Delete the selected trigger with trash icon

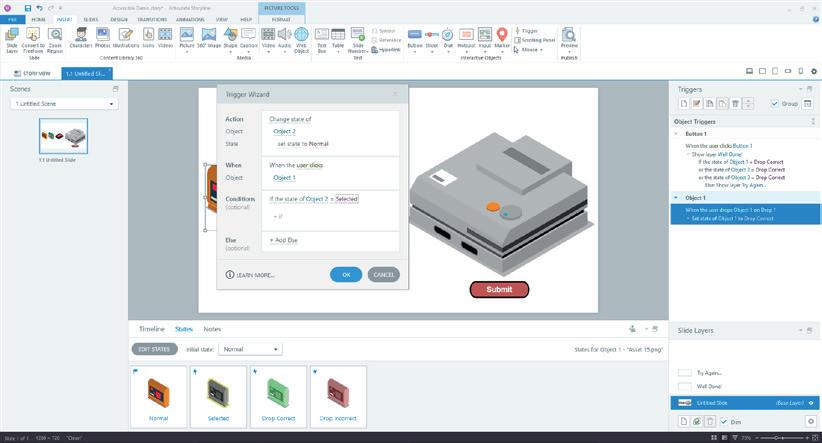[x=736, y=104]
